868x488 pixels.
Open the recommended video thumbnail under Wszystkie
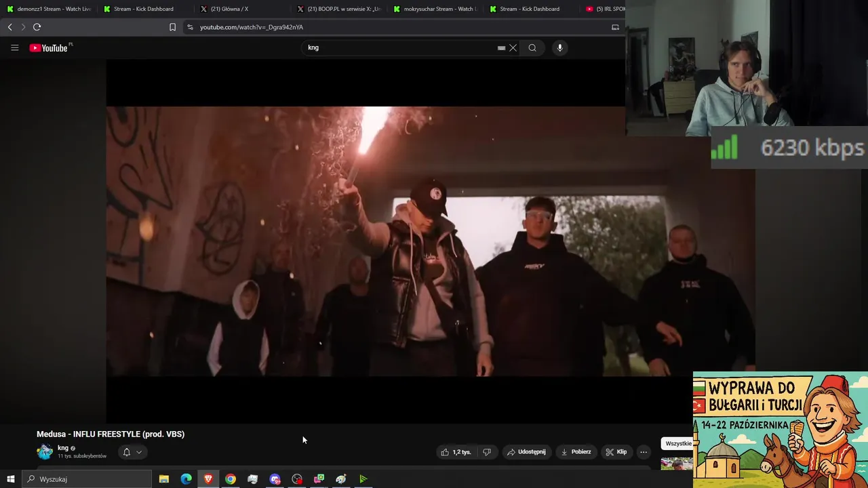click(677, 464)
